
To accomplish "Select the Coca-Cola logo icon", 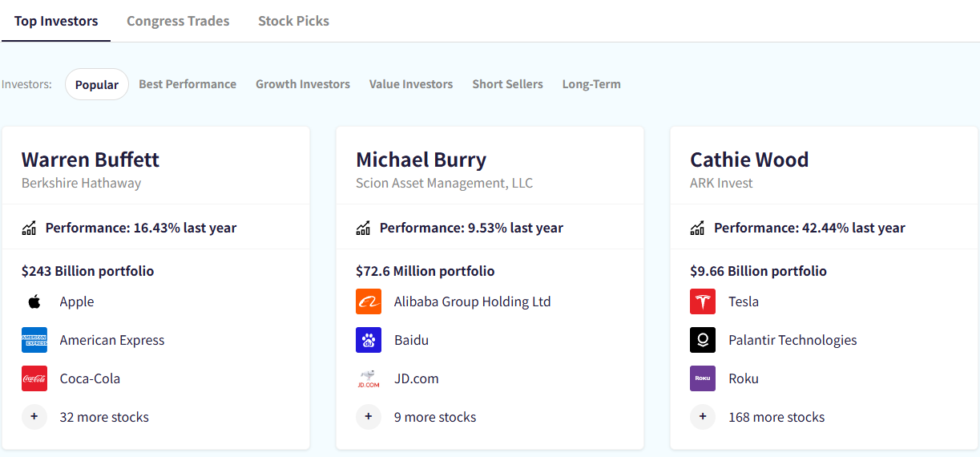I will click(34, 378).
